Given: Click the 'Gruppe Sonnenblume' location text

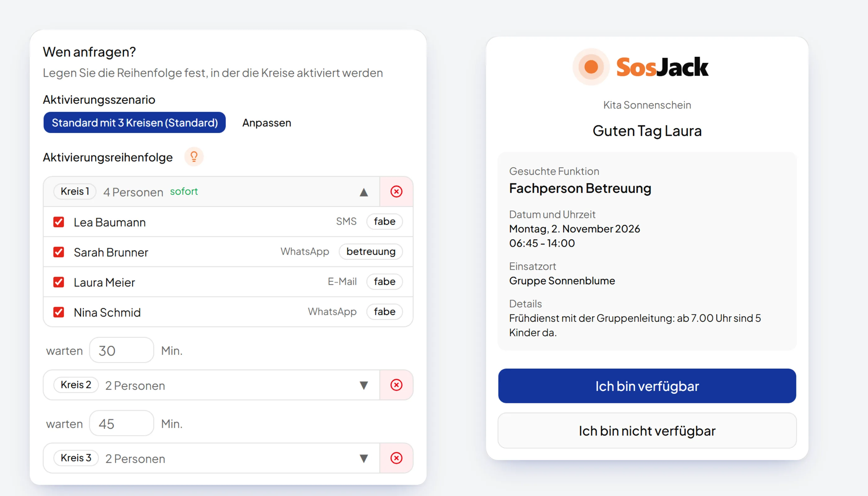Looking at the screenshot, I should coord(562,281).
